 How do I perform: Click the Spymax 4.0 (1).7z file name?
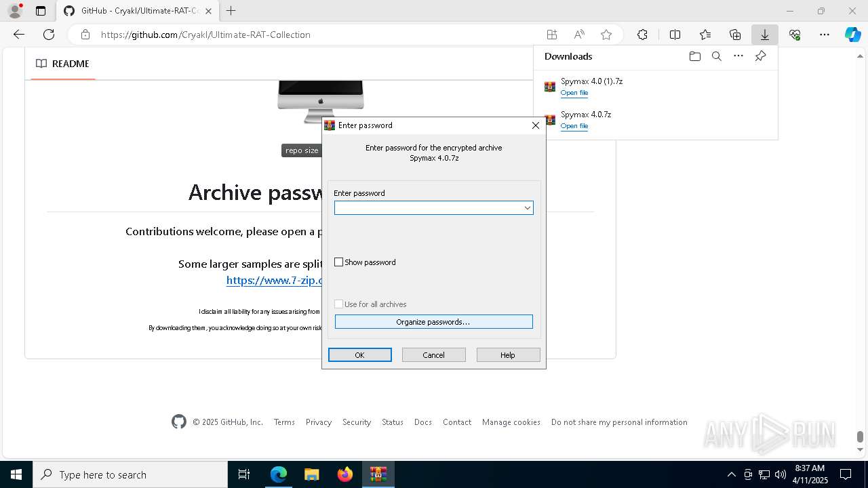pos(591,81)
